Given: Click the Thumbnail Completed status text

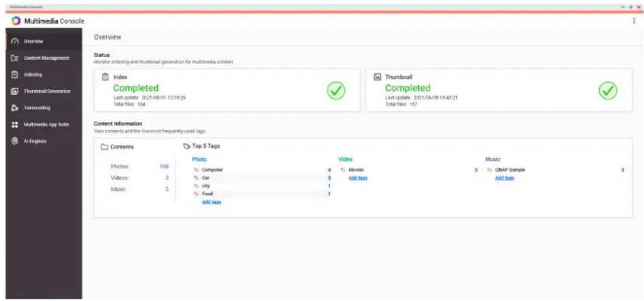Looking at the screenshot, I should pos(408,88).
